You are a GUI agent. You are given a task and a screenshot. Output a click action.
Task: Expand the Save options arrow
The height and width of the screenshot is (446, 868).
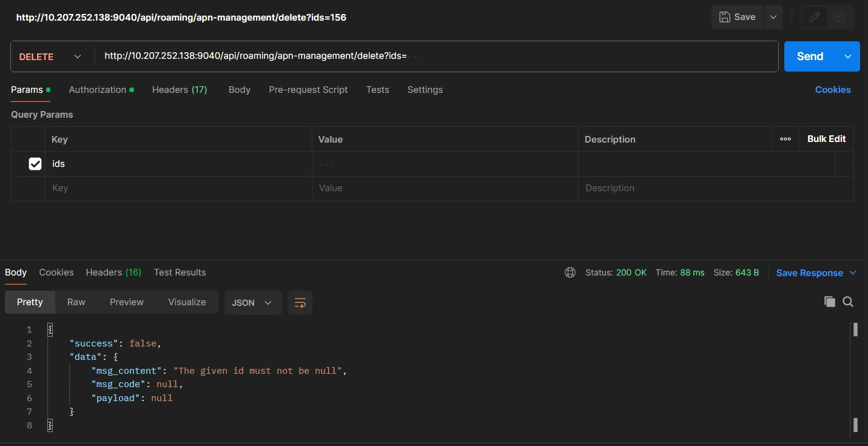[773, 17]
